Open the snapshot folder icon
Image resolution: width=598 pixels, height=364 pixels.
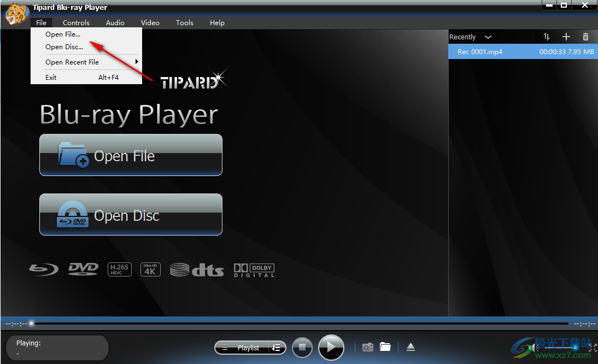point(385,347)
